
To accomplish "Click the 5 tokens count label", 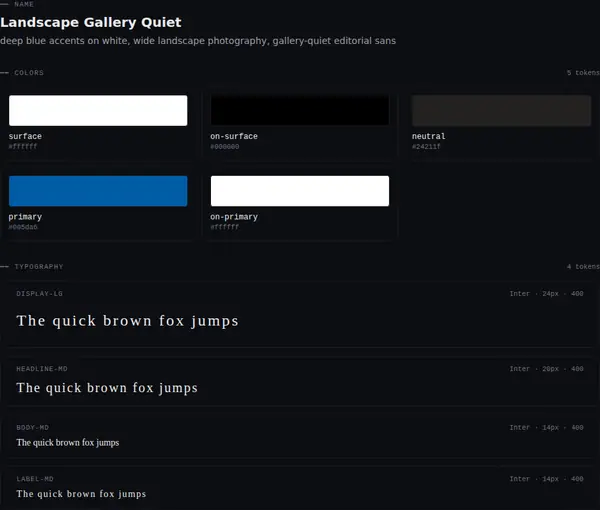I will tap(583, 73).
